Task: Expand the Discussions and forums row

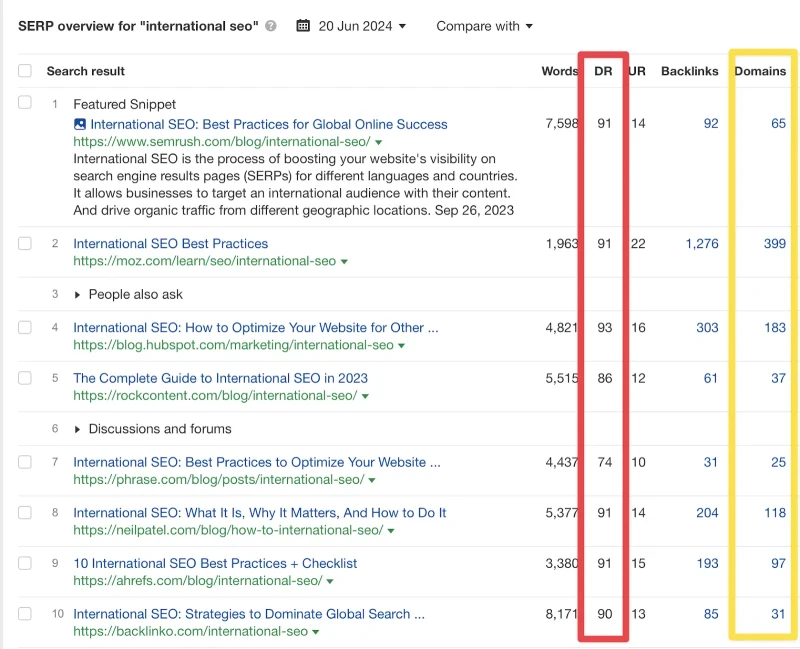Action: coord(77,430)
